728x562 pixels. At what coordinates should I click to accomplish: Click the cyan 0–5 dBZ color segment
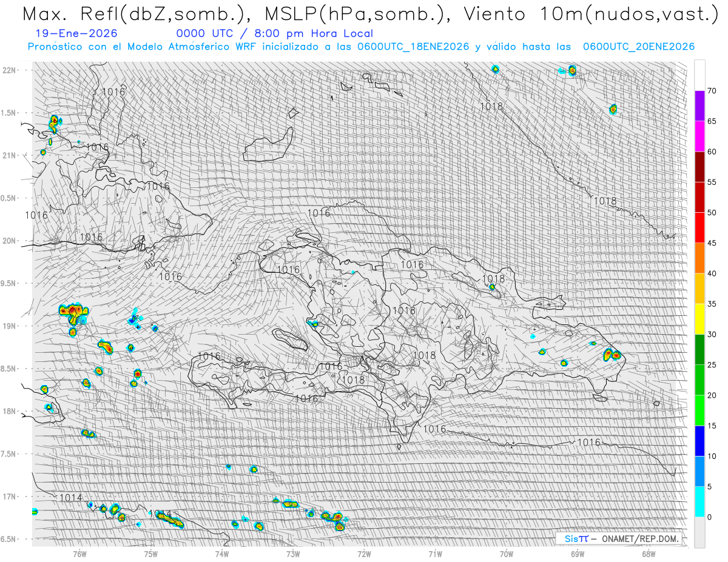[x=699, y=501]
